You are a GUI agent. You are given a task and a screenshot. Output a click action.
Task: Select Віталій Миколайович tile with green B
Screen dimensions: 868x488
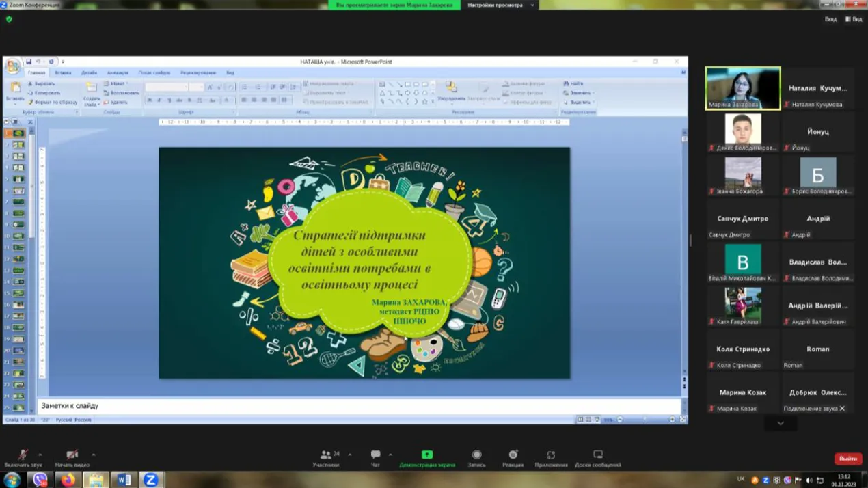[x=743, y=262]
